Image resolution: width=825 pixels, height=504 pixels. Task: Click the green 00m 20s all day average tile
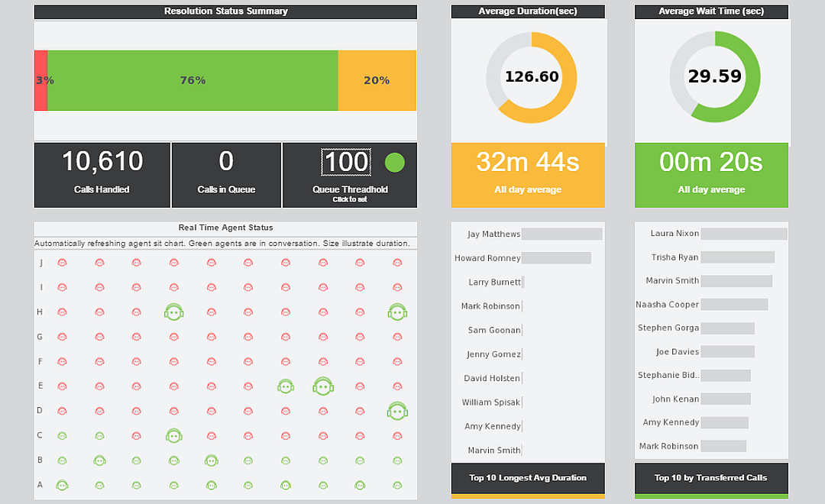(711, 175)
